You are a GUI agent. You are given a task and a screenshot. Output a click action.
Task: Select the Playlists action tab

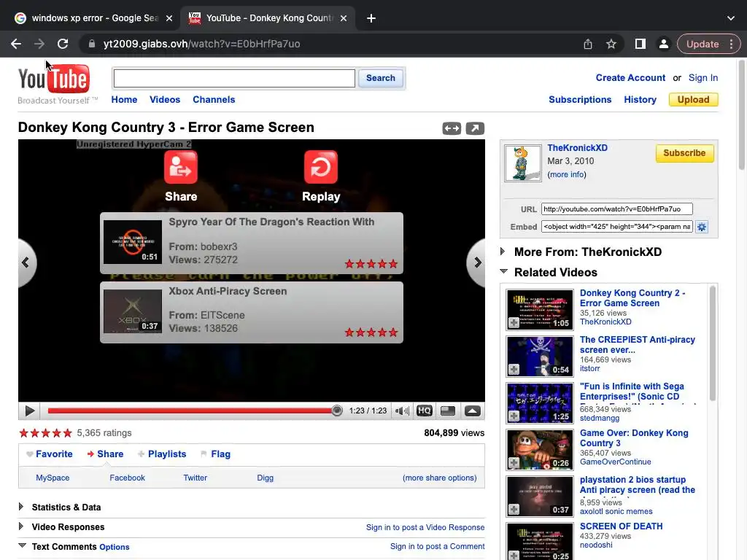click(162, 454)
